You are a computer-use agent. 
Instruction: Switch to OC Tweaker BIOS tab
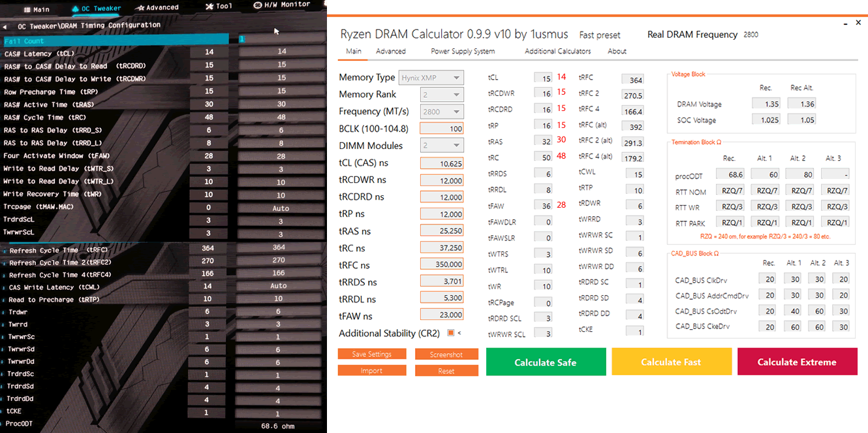click(x=95, y=8)
